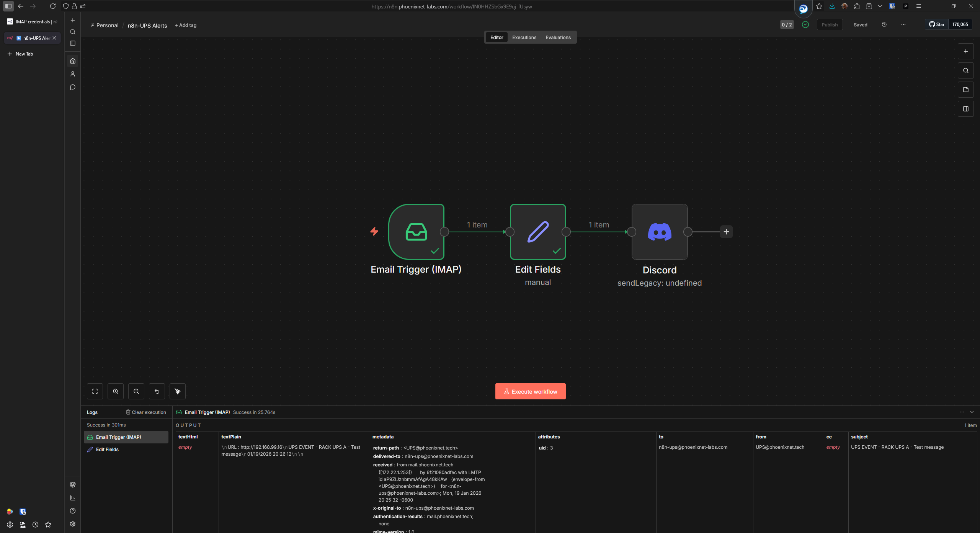Image resolution: width=980 pixels, height=533 pixels.
Task: Add node after Discord plus icon
Action: [x=726, y=232]
